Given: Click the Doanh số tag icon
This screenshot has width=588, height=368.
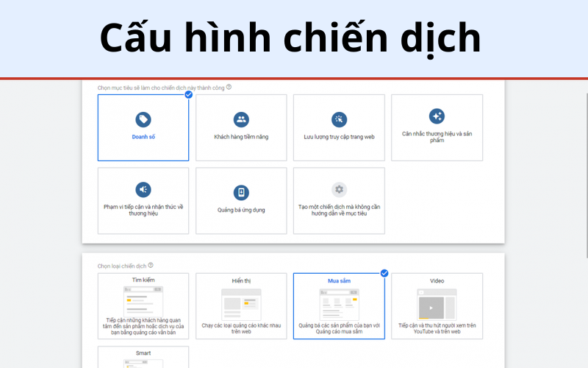Looking at the screenshot, I should (143, 120).
